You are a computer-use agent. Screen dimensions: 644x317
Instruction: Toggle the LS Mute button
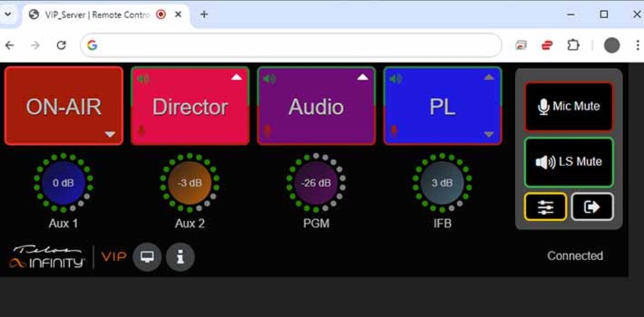(x=569, y=162)
